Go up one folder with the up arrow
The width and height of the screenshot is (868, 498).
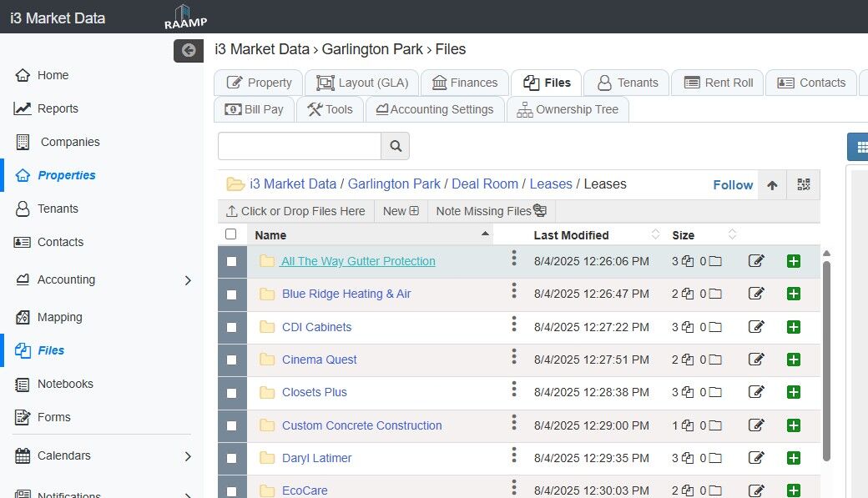pos(772,185)
